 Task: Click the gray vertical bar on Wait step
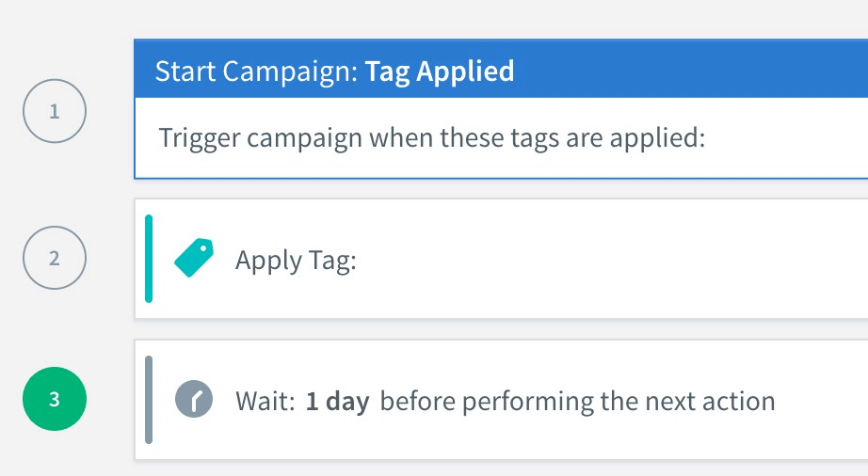(x=149, y=400)
